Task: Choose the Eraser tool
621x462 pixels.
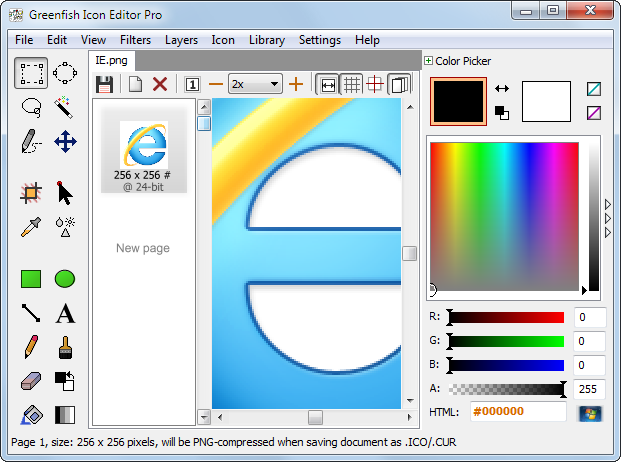Action: (30, 381)
